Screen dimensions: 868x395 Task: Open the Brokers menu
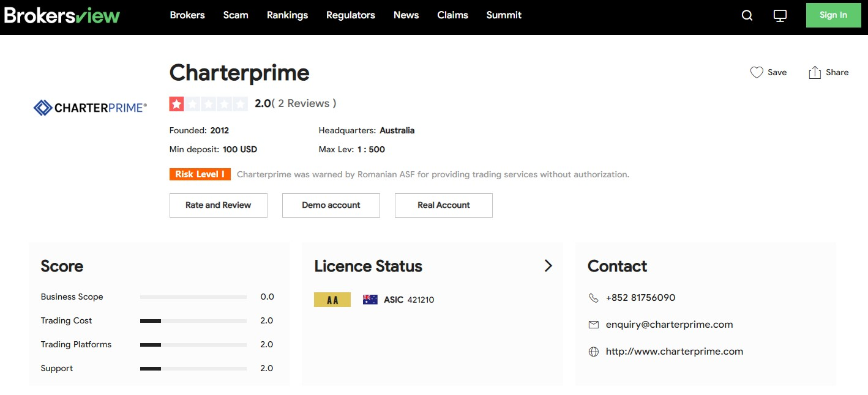(x=187, y=15)
